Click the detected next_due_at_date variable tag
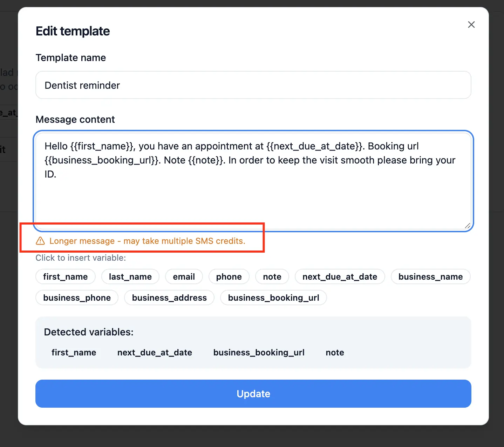The width and height of the screenshot is (504, 447). click(155, 353)
